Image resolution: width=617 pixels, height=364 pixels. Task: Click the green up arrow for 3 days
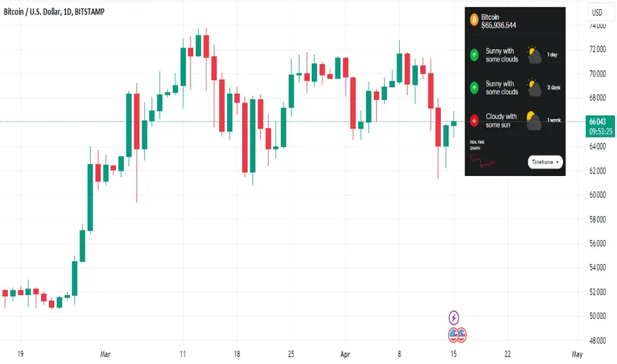point(474,87)
